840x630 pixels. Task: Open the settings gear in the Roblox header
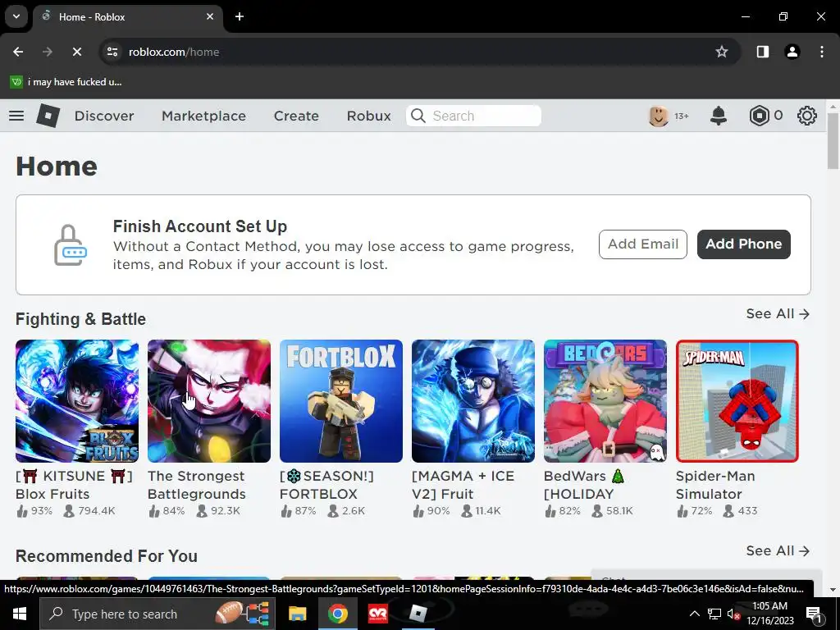click(807, 116)
